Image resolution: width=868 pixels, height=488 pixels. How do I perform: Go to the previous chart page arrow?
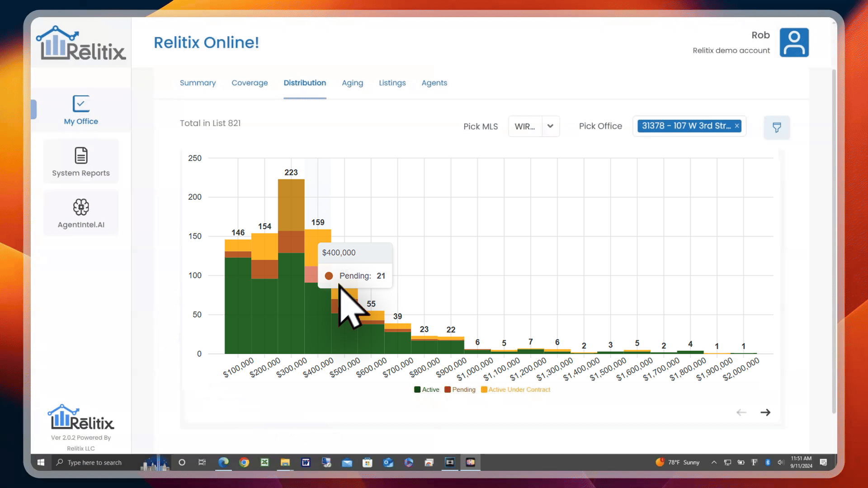[741, 412]
